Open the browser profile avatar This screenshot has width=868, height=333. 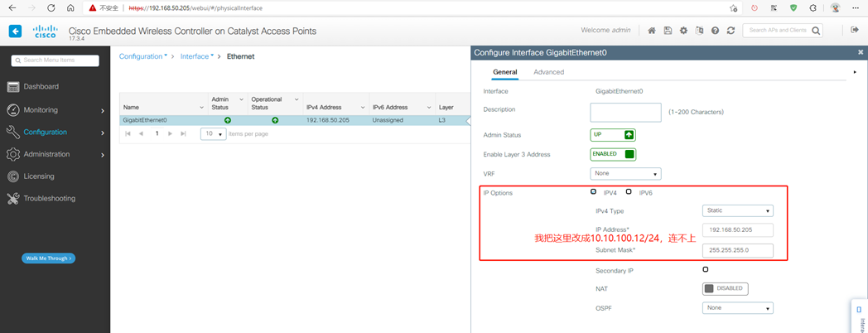point(835,8)
